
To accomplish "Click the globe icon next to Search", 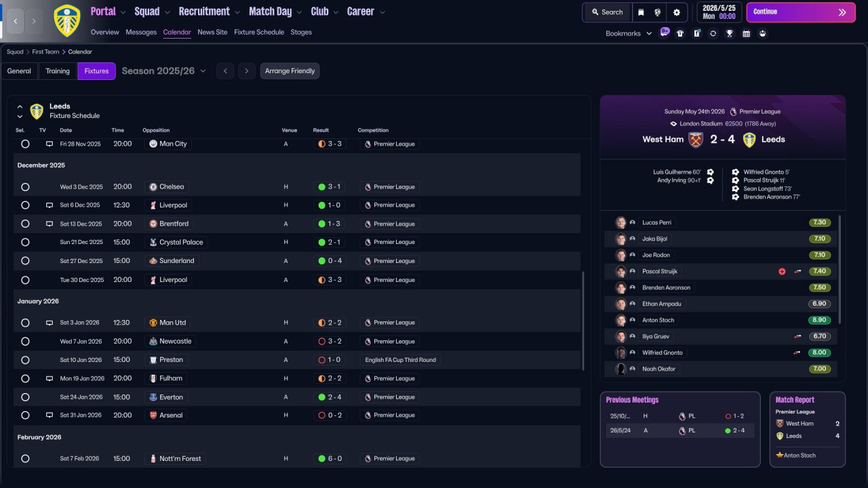I will tap(658, 12).
